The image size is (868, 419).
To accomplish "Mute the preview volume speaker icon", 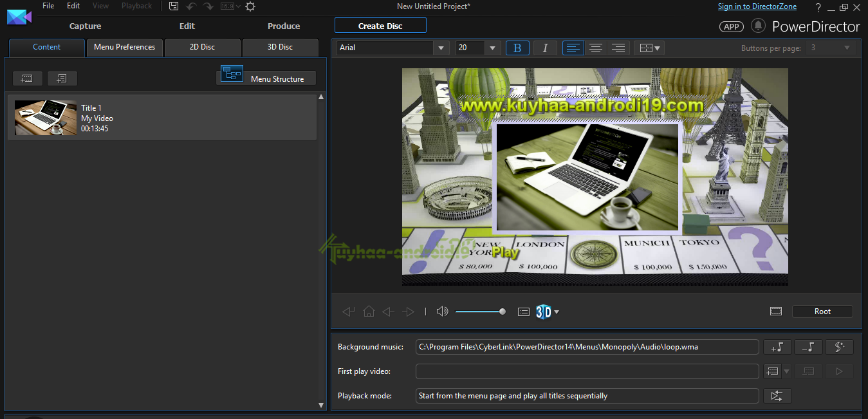I will 442,312.
